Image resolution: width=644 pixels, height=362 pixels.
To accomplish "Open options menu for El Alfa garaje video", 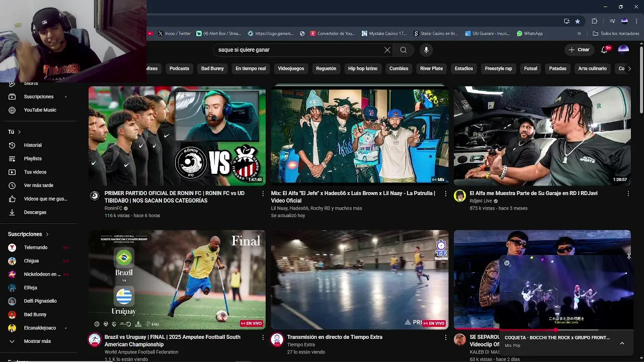I will click(628, 194).
